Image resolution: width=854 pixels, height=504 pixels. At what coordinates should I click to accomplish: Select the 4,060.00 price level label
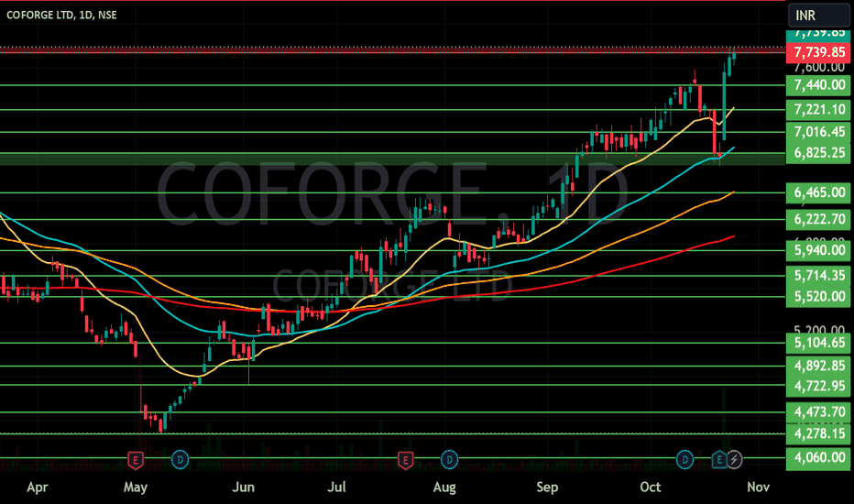[x=818, y=457]
